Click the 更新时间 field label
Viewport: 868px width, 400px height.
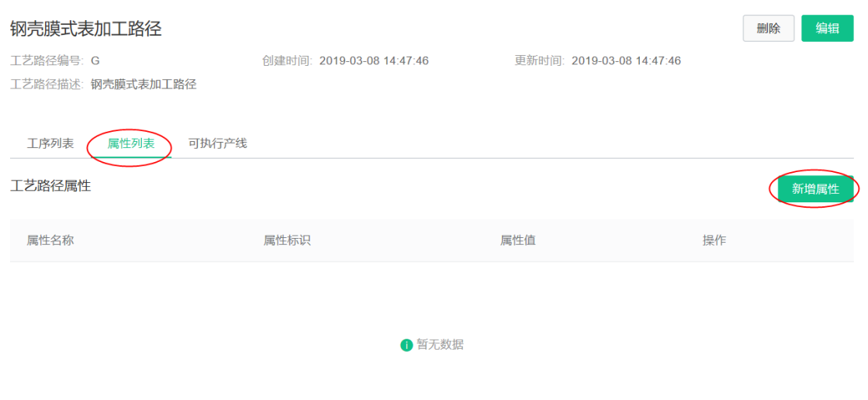click(540, 61)
